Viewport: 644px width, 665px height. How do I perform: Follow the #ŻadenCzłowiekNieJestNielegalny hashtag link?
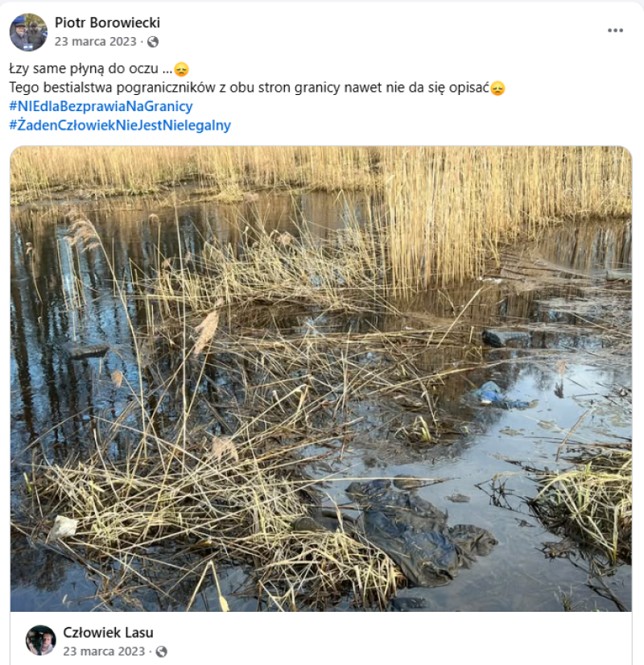(120, 125)
